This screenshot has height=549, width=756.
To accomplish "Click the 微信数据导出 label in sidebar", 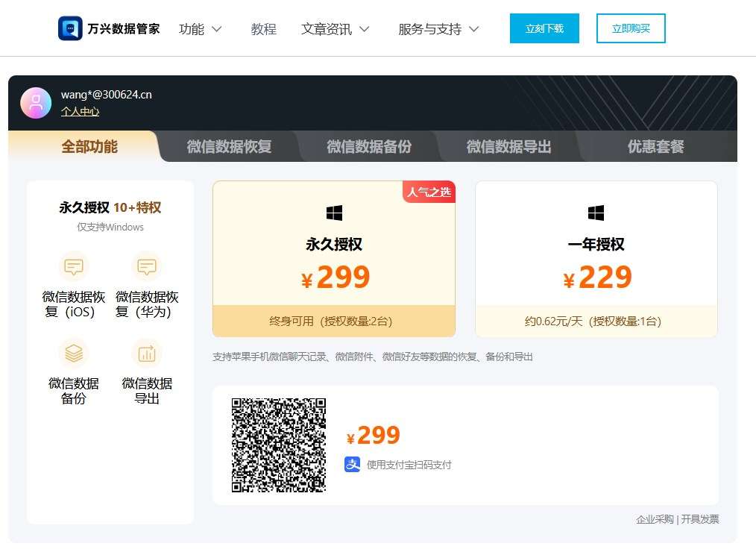I will [x=147, y=391].
